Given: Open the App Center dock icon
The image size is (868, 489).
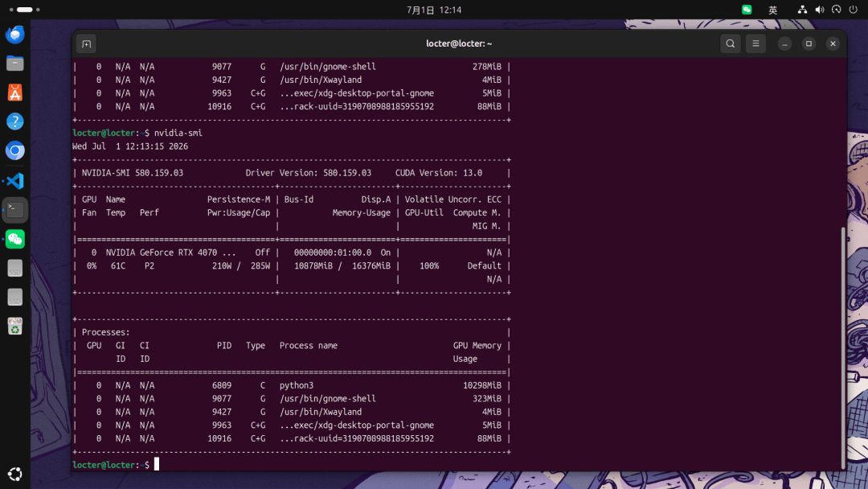Looking at the screenshot, I should point(15,92).
